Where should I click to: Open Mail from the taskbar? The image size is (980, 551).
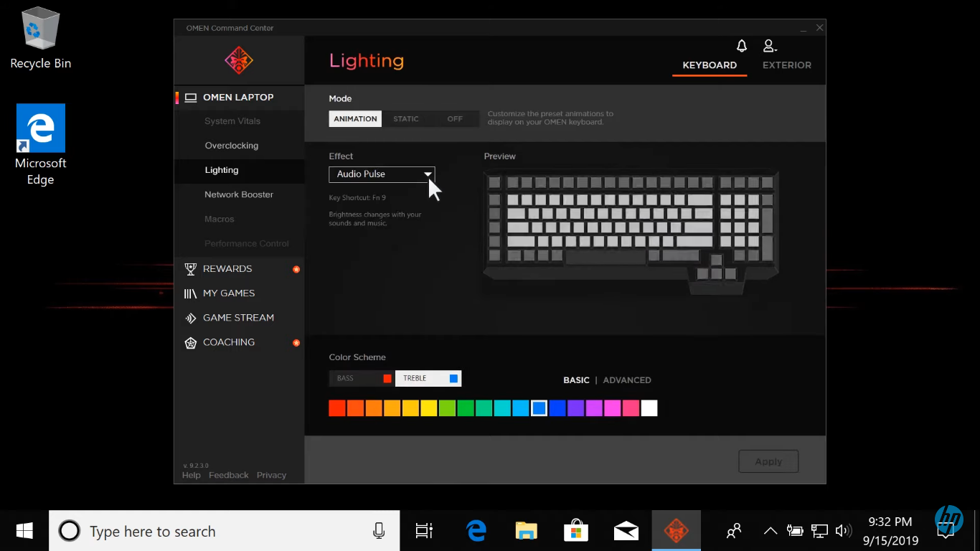coord(626,531)
